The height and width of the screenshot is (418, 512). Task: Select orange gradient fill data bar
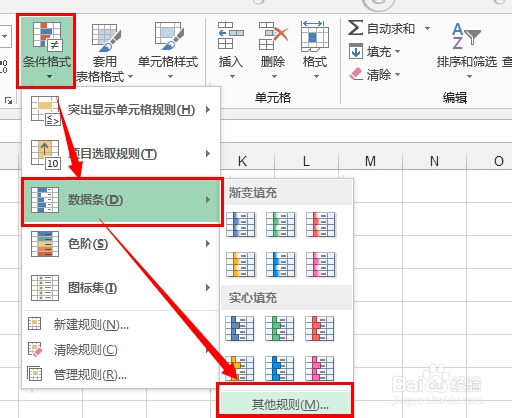click(240, 265)
